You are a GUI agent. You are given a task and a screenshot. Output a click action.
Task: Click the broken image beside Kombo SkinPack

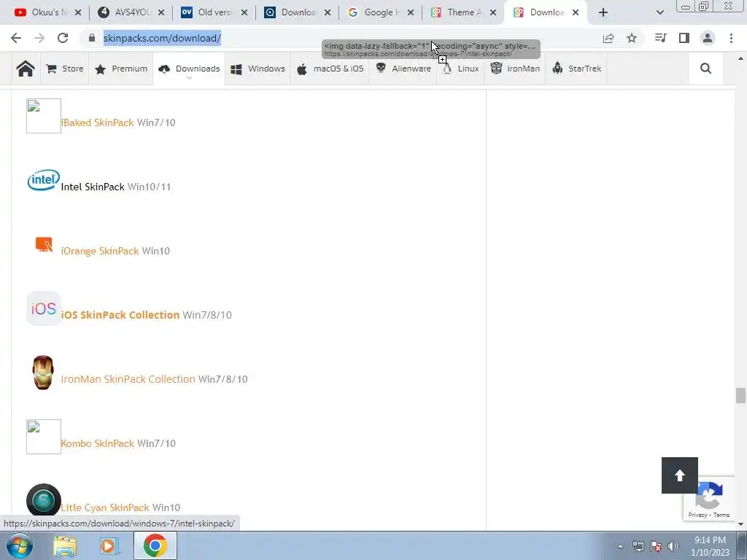(43, 437)
